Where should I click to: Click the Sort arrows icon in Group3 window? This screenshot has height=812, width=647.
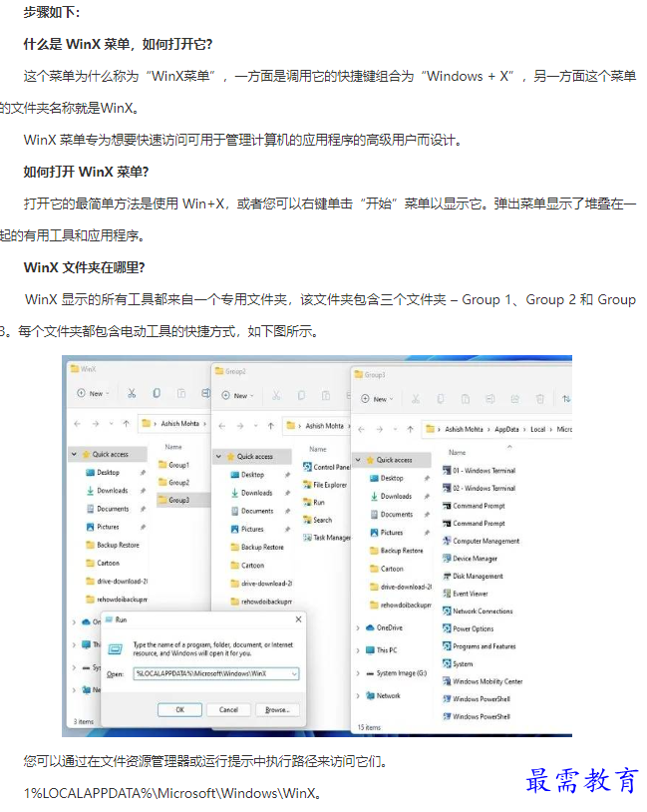pyautogui.click(x=566, y=399)
